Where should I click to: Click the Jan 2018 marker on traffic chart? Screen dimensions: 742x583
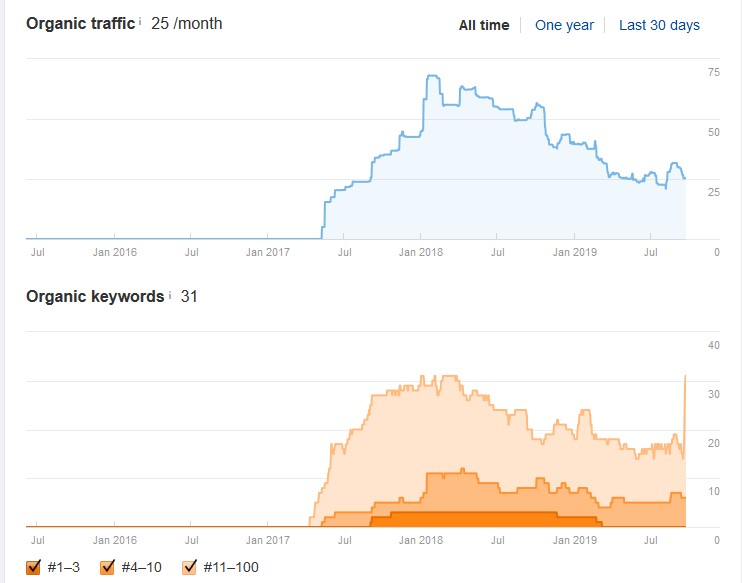click(421, 252)
